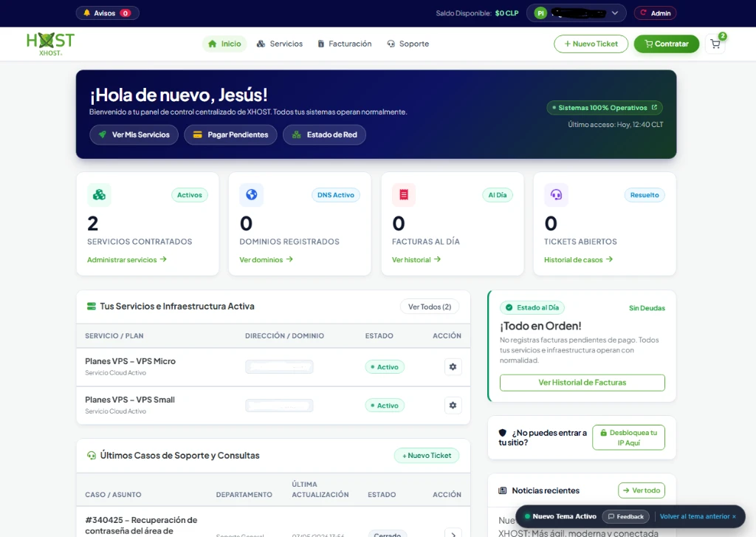
Task: Click the Al Día badge
Action: (497, 195)
